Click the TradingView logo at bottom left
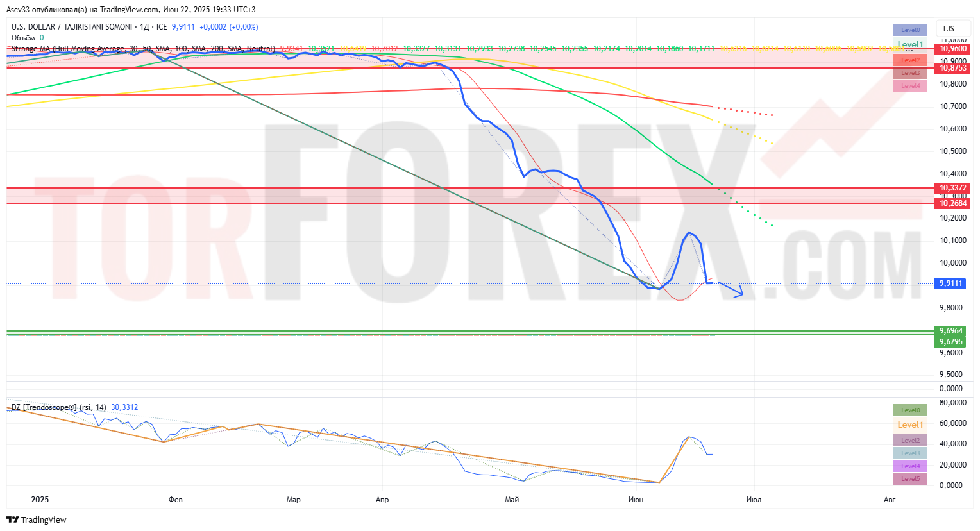Viewport: 980px width, 531px height. (37, 519)
